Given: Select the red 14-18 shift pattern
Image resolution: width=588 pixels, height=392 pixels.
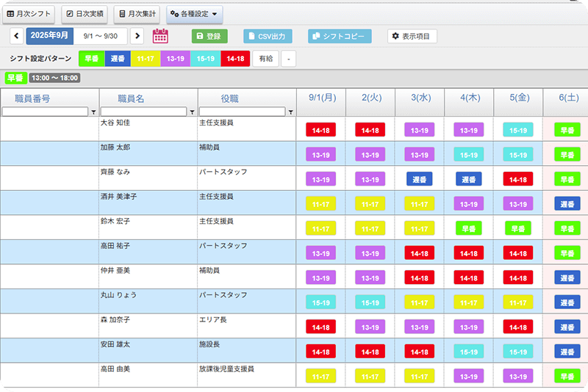Looking at the screenshot, I should (x=235, y=59).
